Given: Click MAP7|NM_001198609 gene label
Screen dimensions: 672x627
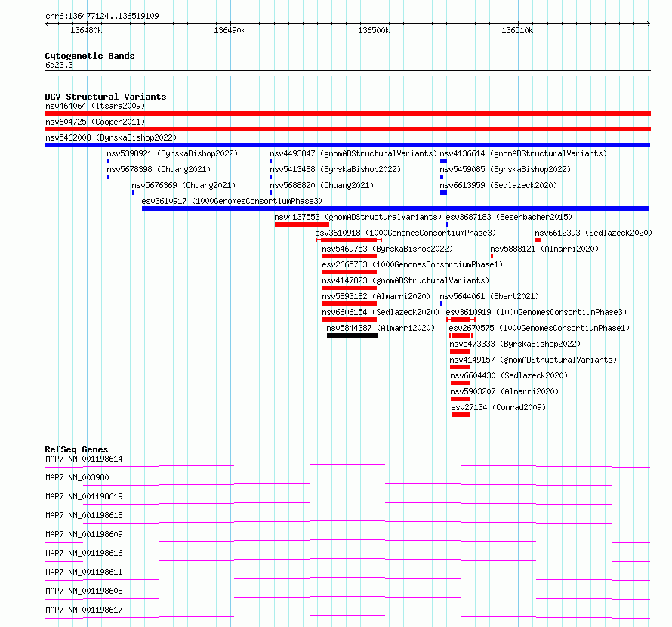Looking at the screenshot, I should (84, 534).
